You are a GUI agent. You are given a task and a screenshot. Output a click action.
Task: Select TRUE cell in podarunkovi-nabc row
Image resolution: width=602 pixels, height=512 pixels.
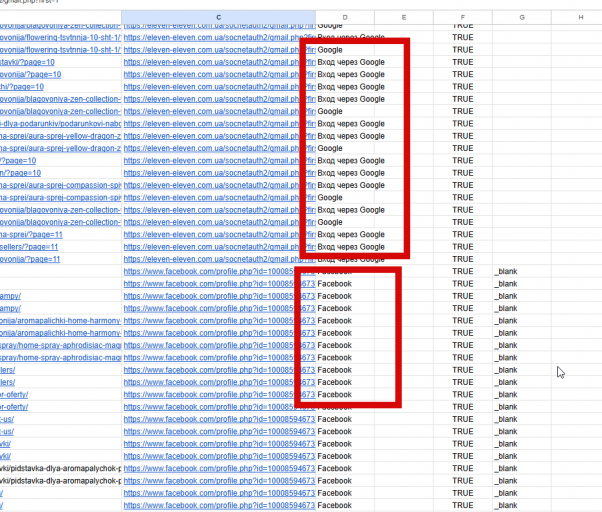pos(463,124)
